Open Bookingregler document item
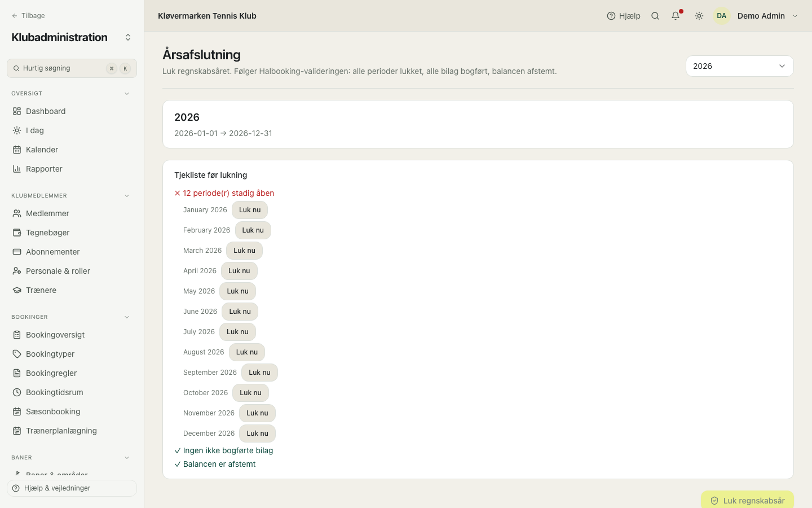 (x=72, y=373)
